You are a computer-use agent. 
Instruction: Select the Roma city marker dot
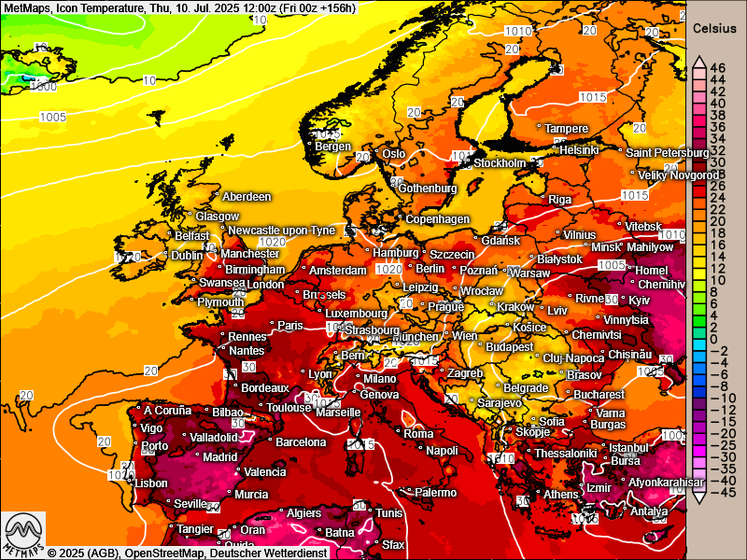pyautogui.click(x=400, y=432)
